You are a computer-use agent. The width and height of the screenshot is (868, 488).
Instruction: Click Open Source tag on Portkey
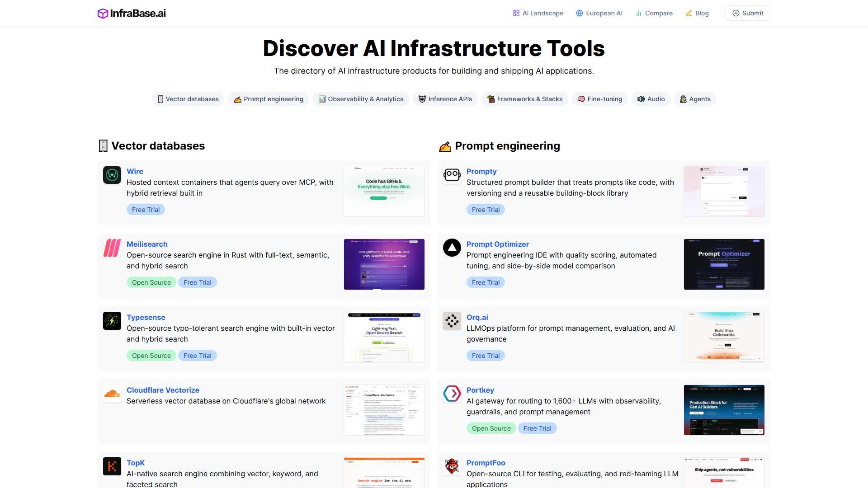click(491, 428)
